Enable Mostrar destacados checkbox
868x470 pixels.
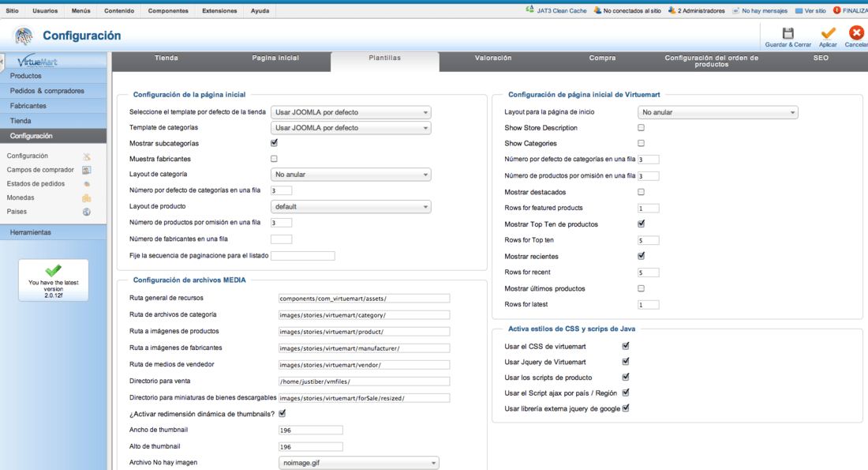pos(641,192)
